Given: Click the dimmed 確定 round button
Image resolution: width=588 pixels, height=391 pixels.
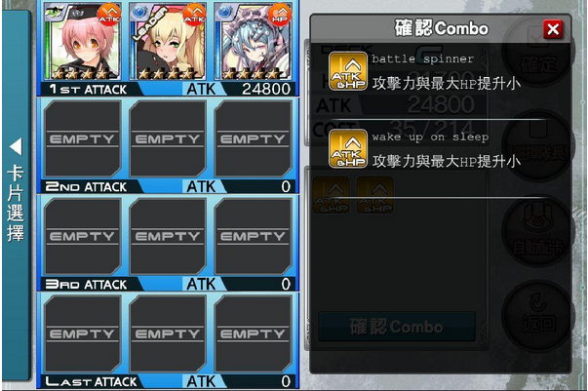Looking at the screenshot, I should (x=538, y=53).
